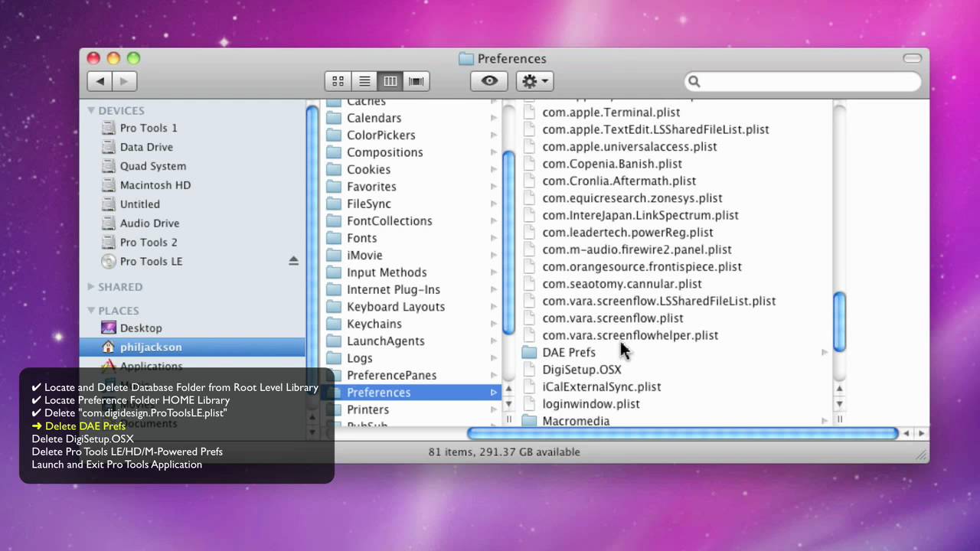The height and width of the screenshot is (551, 980).
Task: Open the Internet Plug-Ins folder
Action: [x=393, y=289]
